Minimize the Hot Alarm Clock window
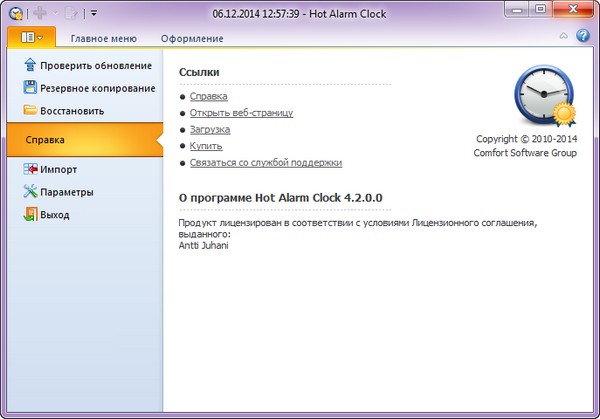The image size is (600, 419). [x=517, y=9]
